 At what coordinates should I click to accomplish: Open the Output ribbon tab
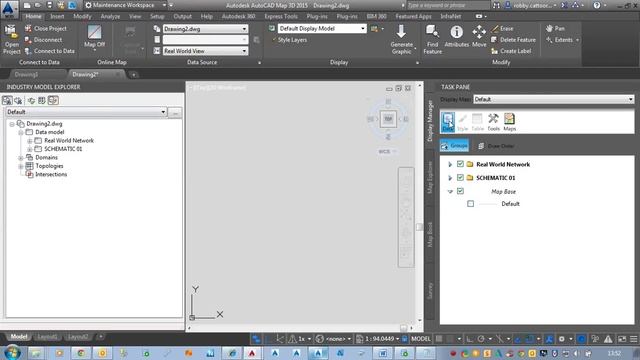tap(182, 16)
